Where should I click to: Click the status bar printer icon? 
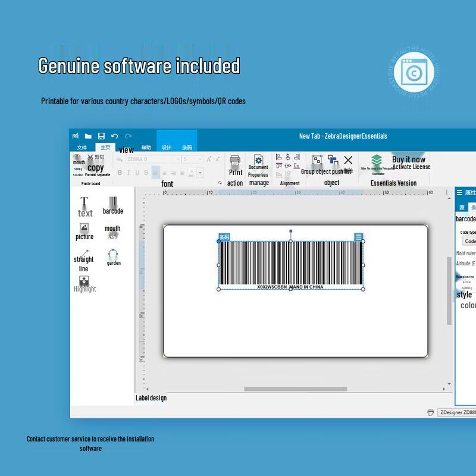click(430, 412)
